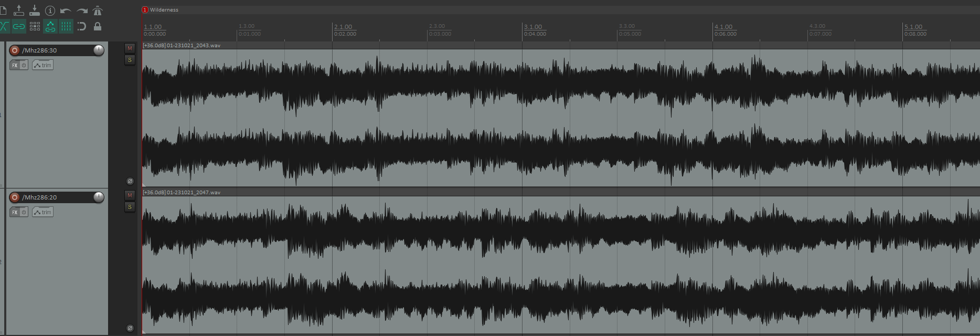This screenshot has height=336, width=980.
Task: Click the new project page icon
Action: (3, 10)
